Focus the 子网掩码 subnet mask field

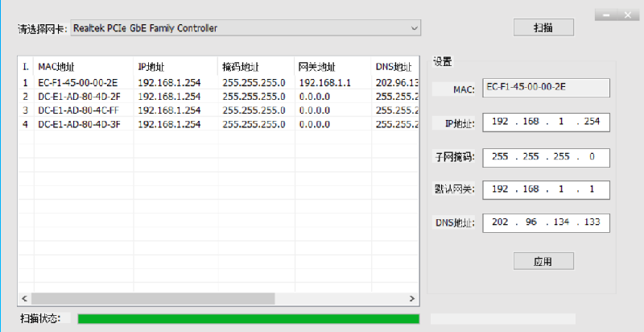pyautogui.click(x=546, y=156)
